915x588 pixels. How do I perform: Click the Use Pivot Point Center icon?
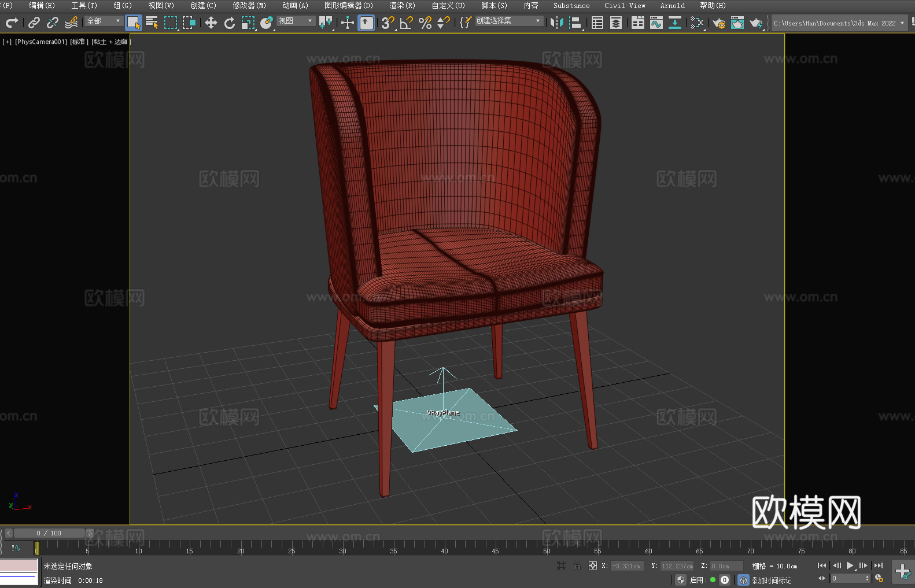pyautogui.click(x=326, y=23)
